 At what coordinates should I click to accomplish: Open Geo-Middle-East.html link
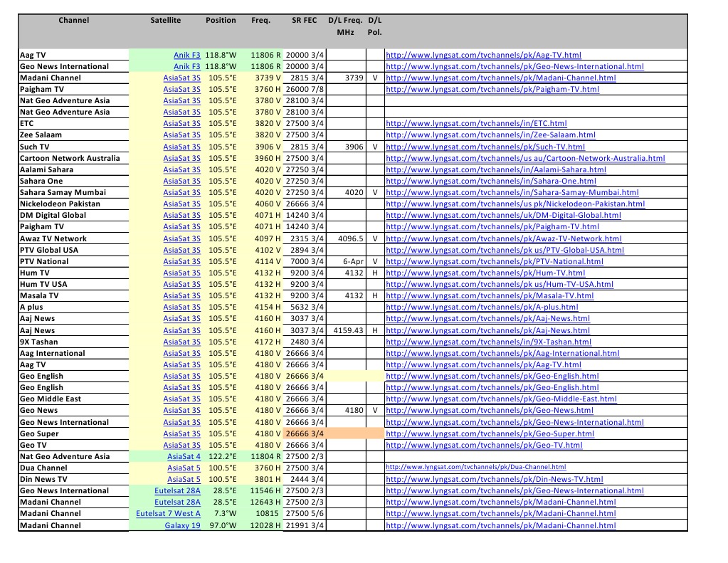tap(502, 399)
